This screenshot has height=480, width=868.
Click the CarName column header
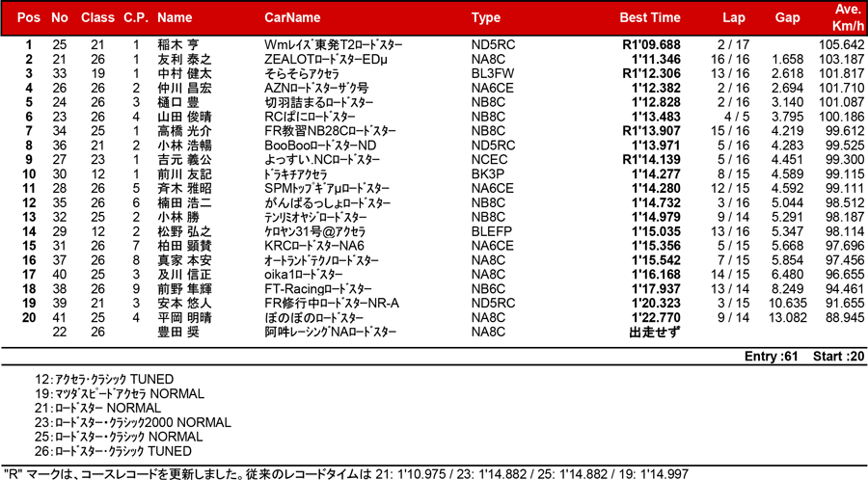coord(292,17)
